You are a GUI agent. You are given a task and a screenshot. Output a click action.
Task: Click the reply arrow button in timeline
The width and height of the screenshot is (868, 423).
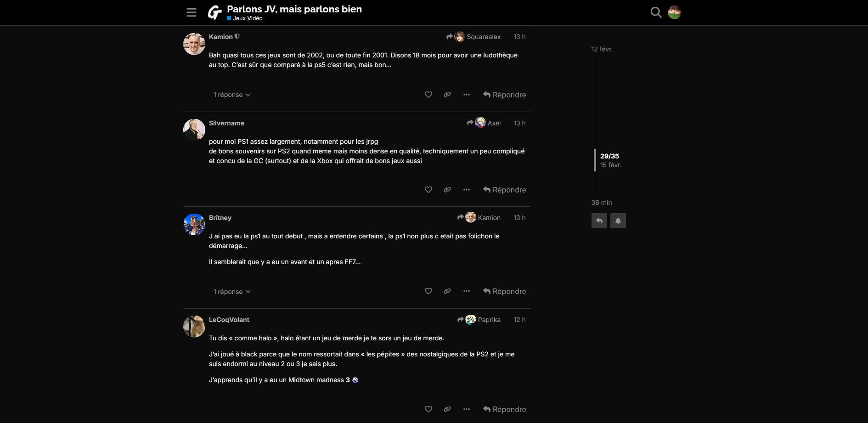[599, 221]
